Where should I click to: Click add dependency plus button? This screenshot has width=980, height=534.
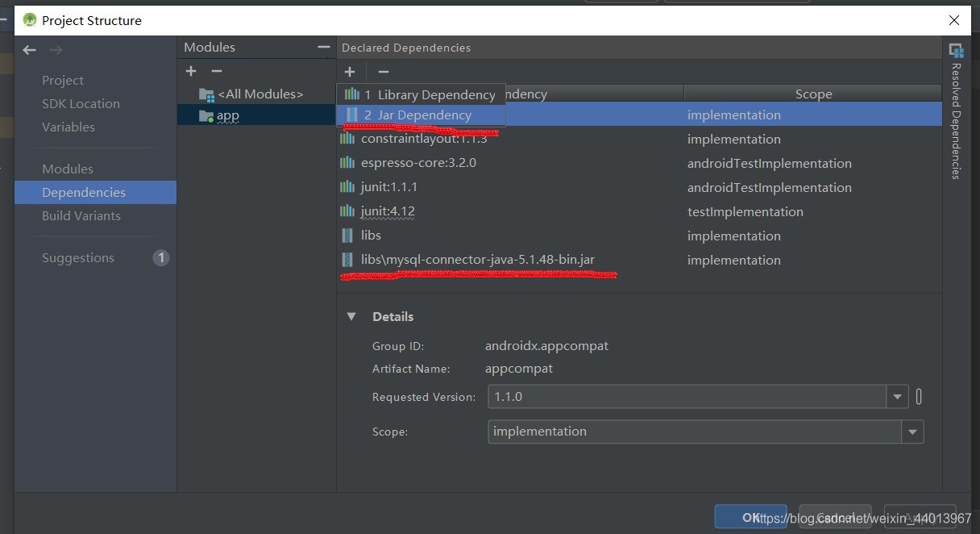pos(350,72)
